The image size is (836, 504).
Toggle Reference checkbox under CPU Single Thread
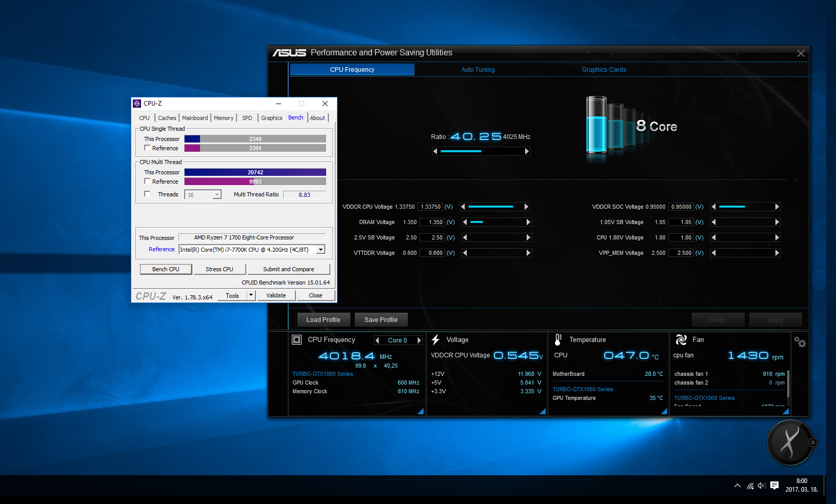click(147, 148)
